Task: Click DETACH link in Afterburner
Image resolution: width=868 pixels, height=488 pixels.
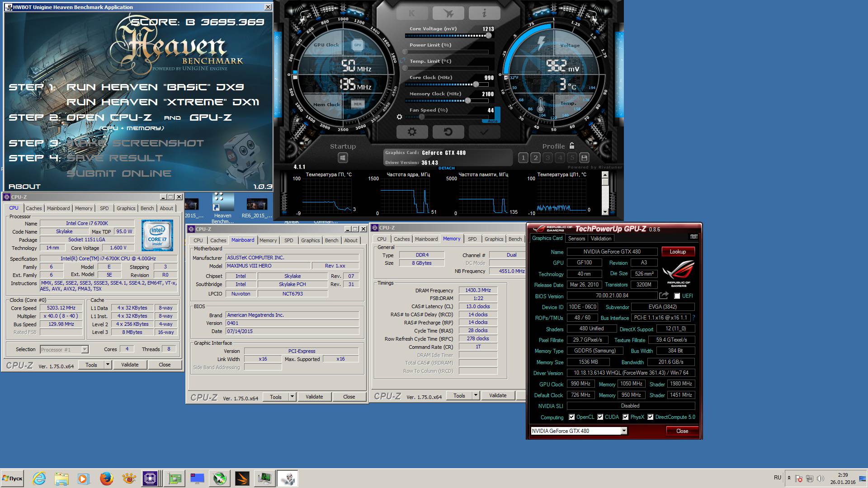Action: click(446, 168)
